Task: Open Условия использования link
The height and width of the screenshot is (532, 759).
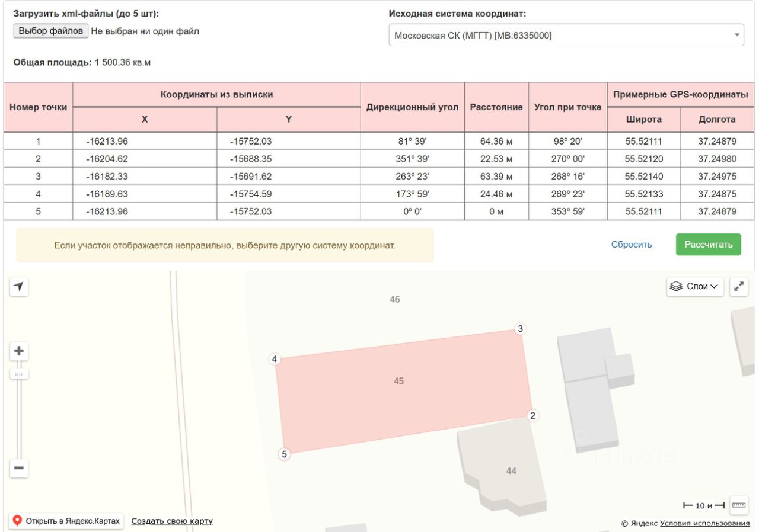Action: [x=704, y=523]
